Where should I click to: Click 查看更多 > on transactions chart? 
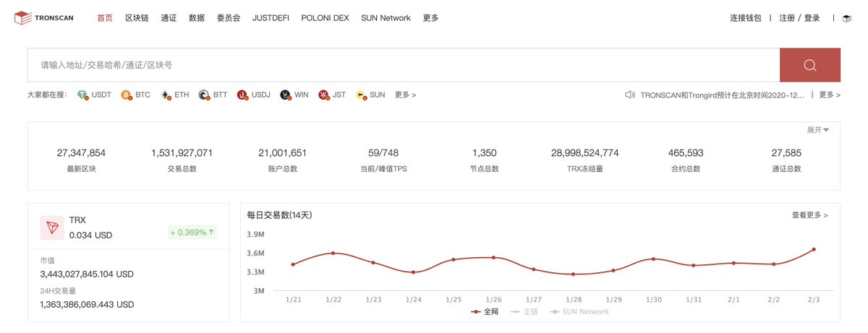coord(810,215)
